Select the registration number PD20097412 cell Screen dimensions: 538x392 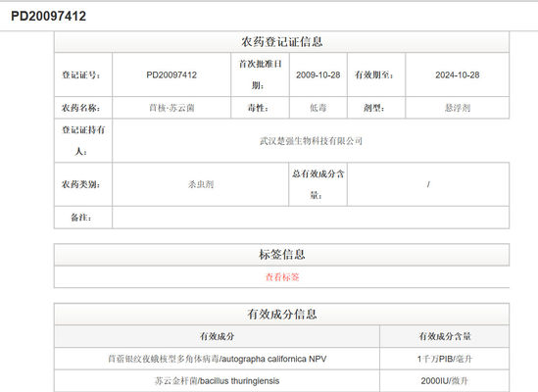(171, 74)
